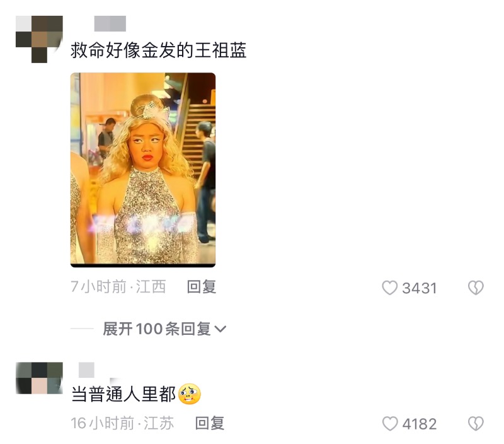Tap the sweating emoji in second comment
Viewport: 504px width, 444px height.
190,394
